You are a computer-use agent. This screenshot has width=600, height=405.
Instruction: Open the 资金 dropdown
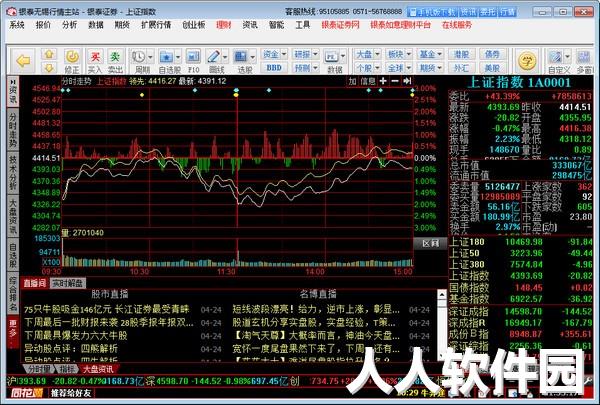click(274, 54)
